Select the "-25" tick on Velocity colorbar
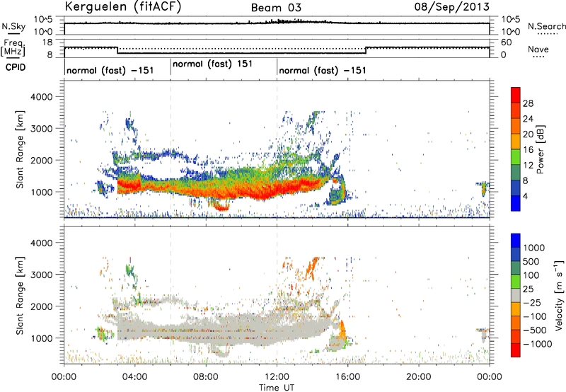This screenshot has height=392, width=566. click(533, 303)
